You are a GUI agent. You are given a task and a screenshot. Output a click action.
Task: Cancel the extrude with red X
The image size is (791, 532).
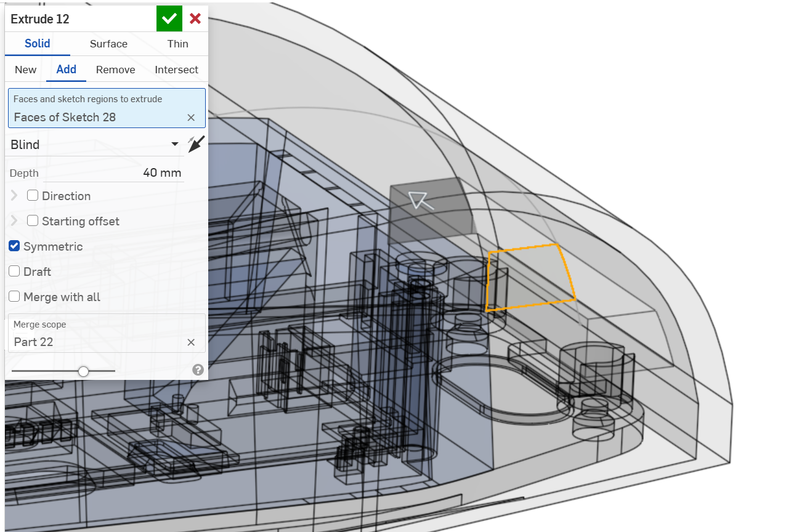point(195,18)
